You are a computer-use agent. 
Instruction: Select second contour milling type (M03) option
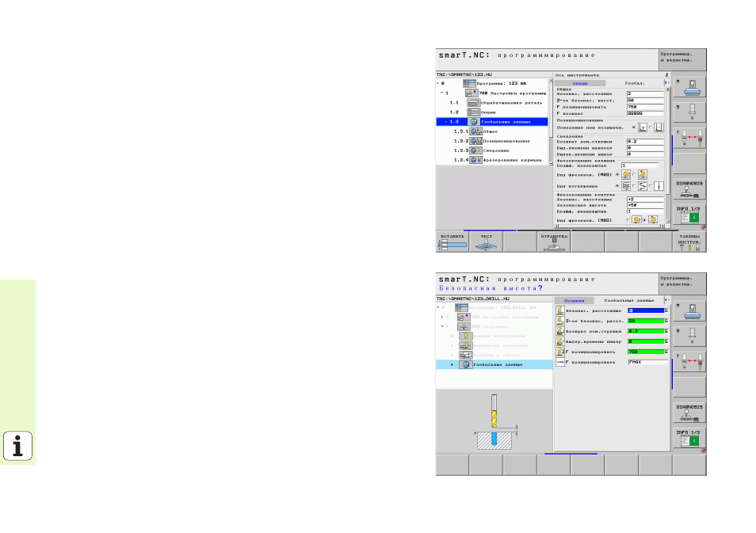[653, 220]
